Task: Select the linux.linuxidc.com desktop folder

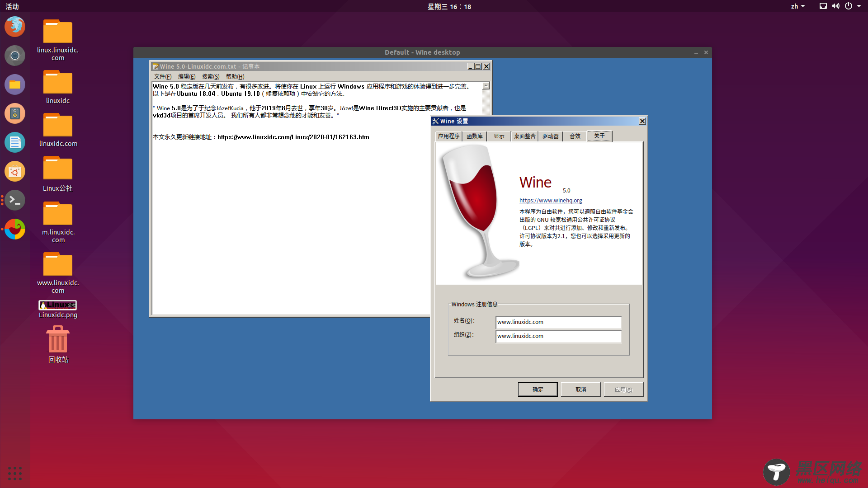Action: [x=58, y=40]
